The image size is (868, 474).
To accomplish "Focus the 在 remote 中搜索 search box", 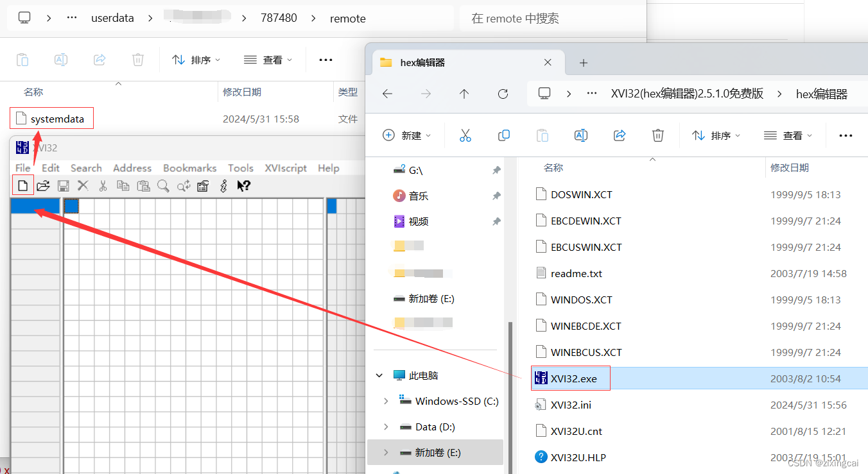I will (552, 18).
